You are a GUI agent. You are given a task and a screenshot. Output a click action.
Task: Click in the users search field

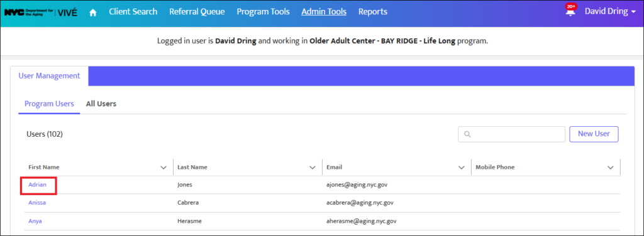click(512, 134)
